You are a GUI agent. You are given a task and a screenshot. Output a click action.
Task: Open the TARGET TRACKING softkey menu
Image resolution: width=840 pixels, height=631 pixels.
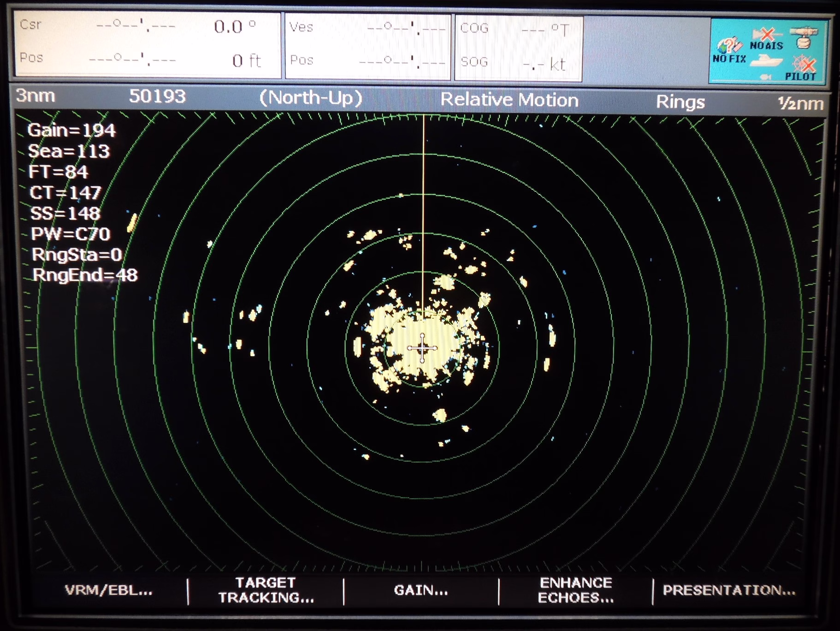(266, 590)
